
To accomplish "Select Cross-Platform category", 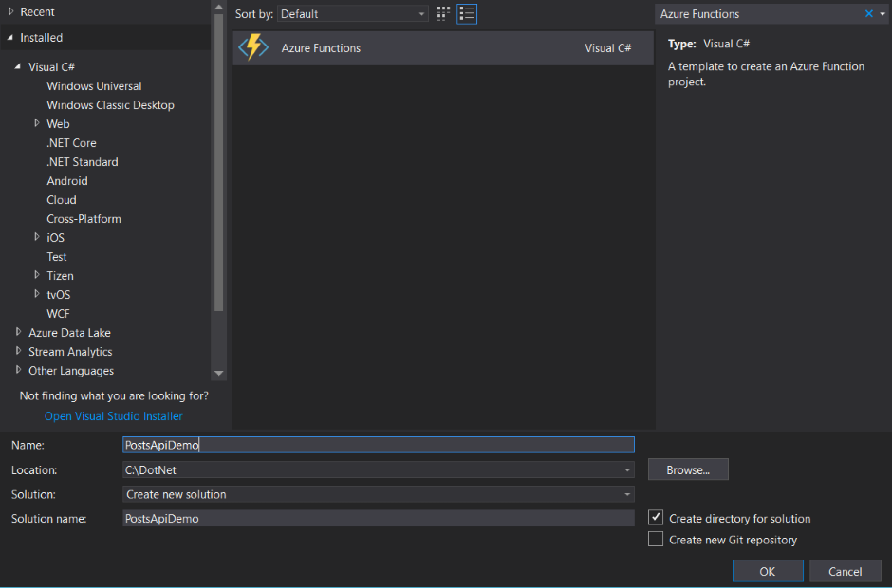I will click(x=84, y=219).
